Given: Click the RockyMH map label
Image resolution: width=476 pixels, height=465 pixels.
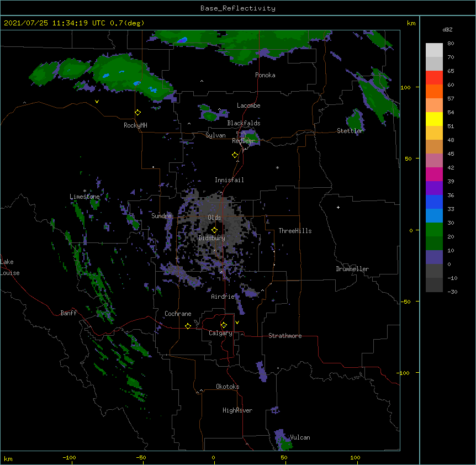Looking at the screenshot, I should pos(135,125).
